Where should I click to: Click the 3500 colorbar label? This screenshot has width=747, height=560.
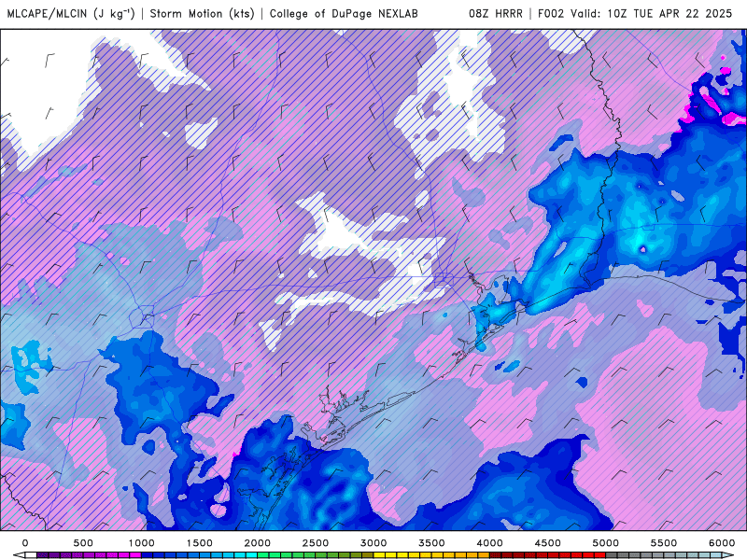coord(431,543)
